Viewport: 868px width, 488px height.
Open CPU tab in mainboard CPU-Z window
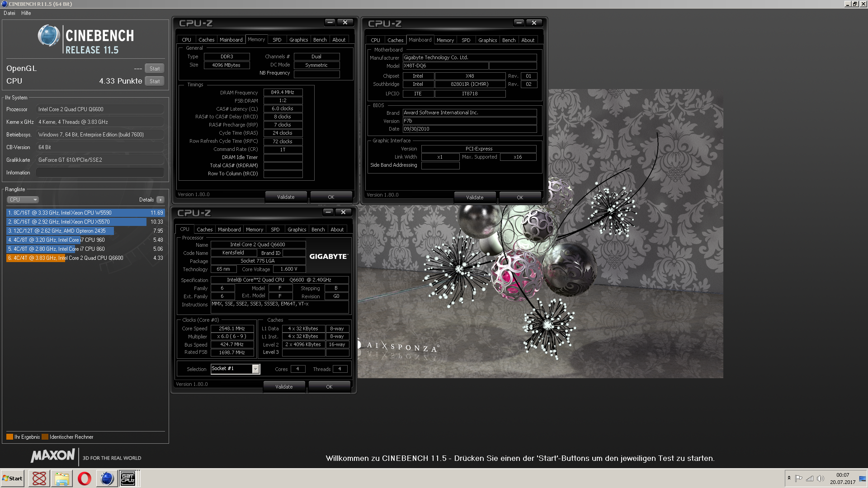(376, 40)
